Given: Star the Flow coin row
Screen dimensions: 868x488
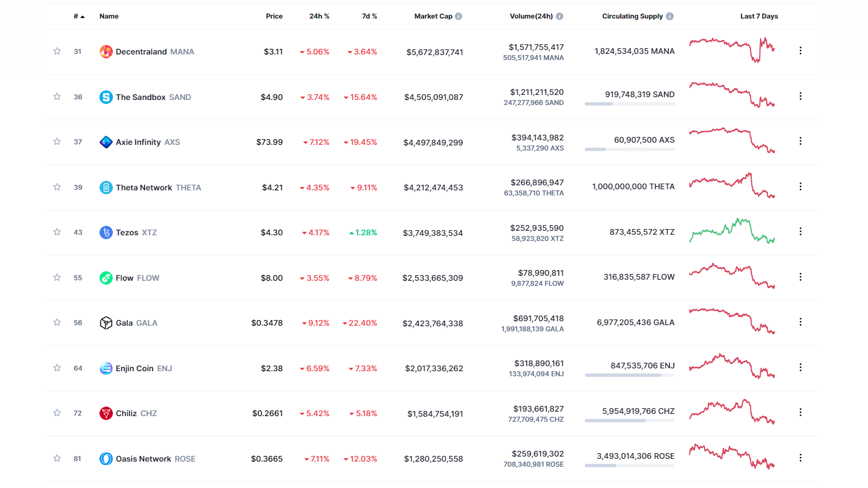Looking at the screenshot, I should click(57, 277).
